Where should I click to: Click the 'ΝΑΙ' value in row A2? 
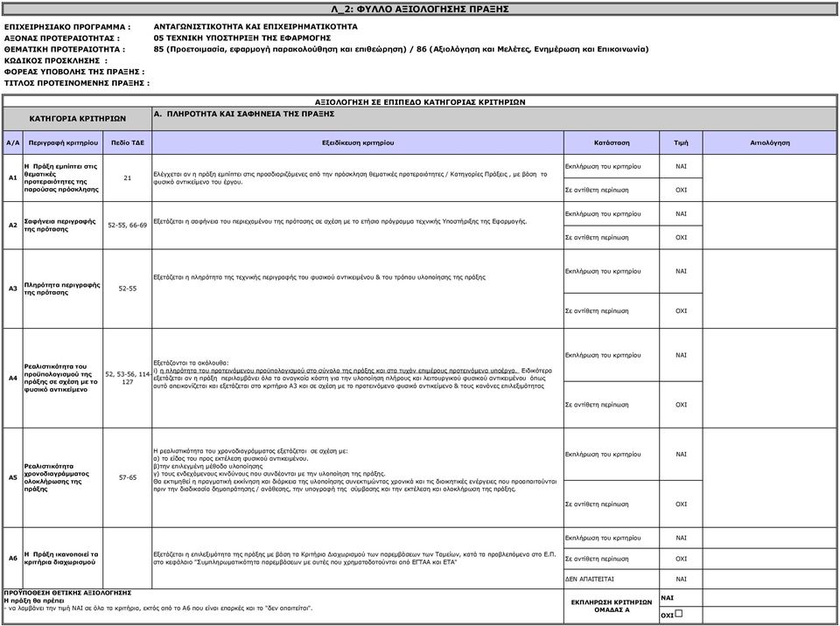coord(681,213)
